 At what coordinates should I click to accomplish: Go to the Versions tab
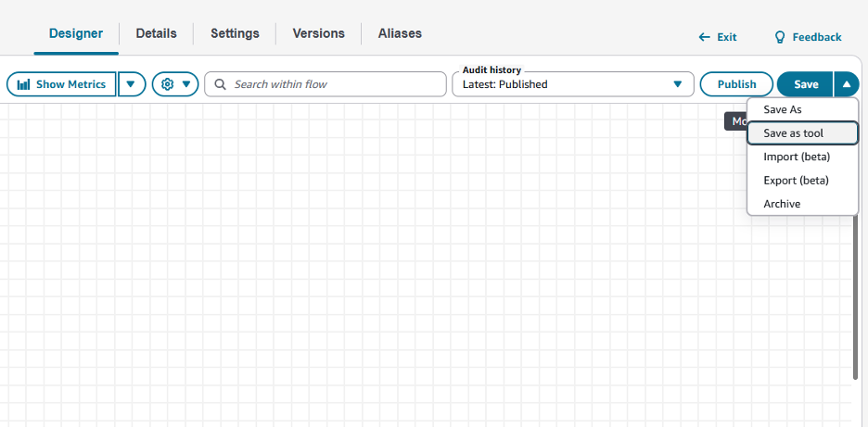point(318,33)
